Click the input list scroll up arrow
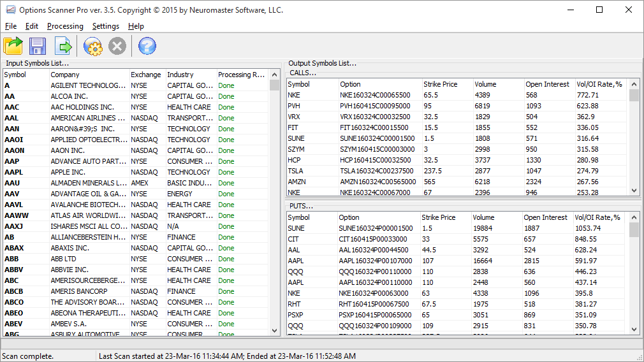The height and width of the screenshot is (362, 644). coord(274,75)
